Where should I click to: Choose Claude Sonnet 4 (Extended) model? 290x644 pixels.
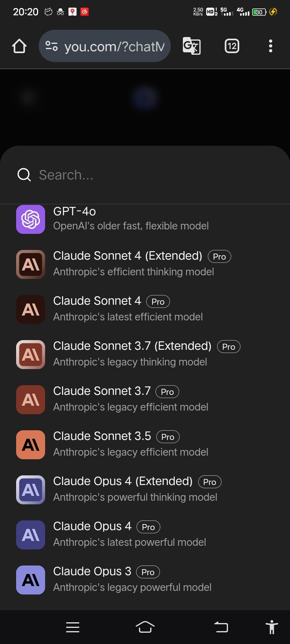coord(145,264)
